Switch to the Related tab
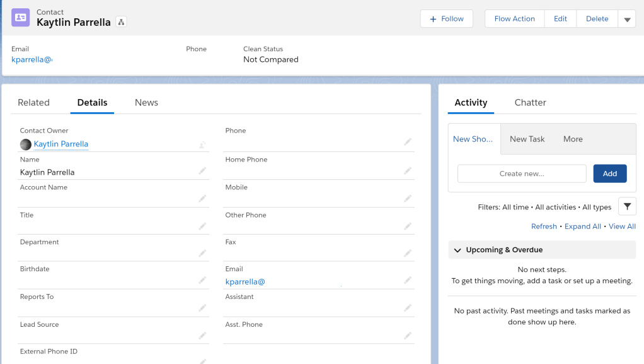Viewport: 644px width, 364px height. tap(33, 103)
